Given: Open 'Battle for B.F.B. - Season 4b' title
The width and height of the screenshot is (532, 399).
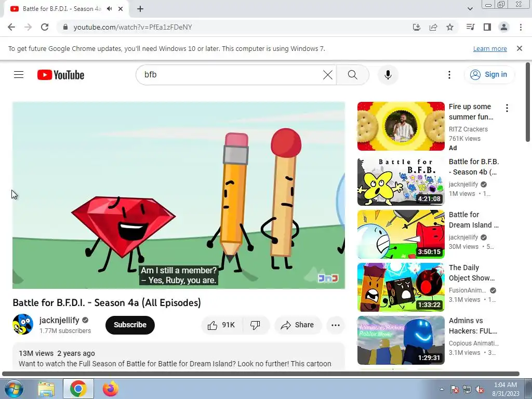Looking at the screenshot, I should [x=474, y=167].
